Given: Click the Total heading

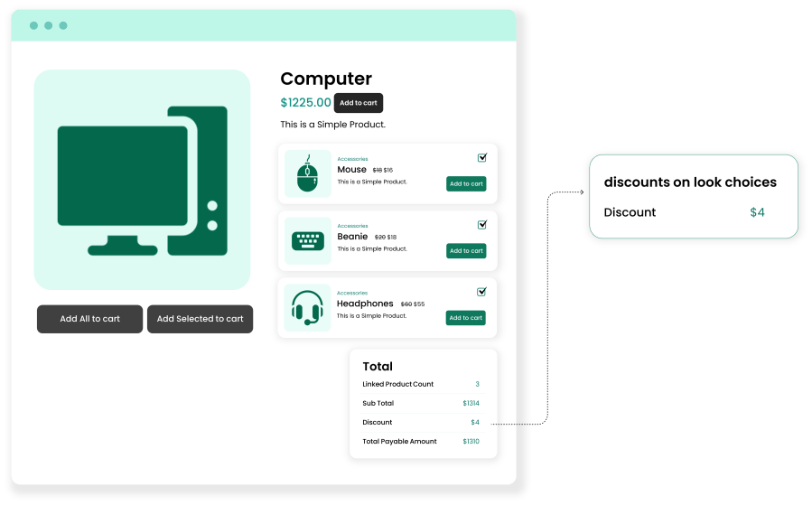Looking at the screenshot, I should [x=378, y=366].
